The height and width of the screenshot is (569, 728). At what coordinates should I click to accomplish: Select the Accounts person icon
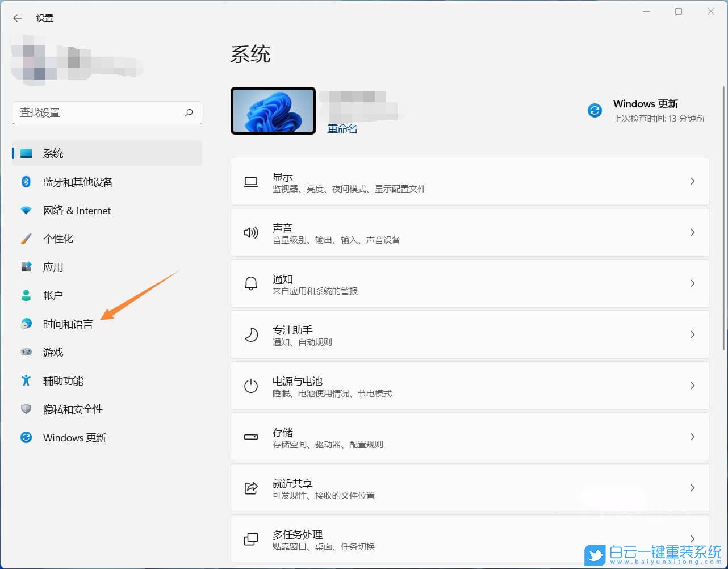pos(26,295)
